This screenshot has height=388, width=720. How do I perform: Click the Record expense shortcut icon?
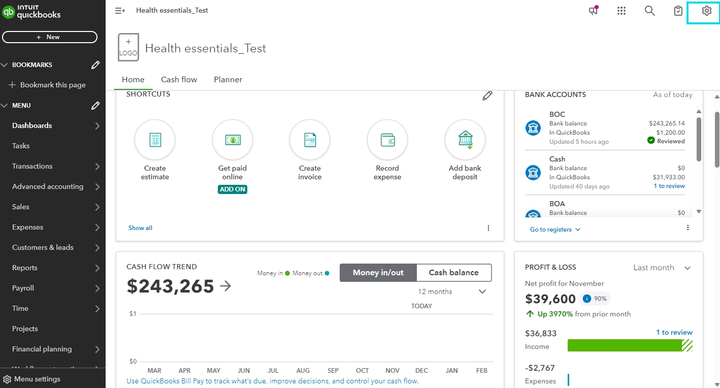click(387, 140)
